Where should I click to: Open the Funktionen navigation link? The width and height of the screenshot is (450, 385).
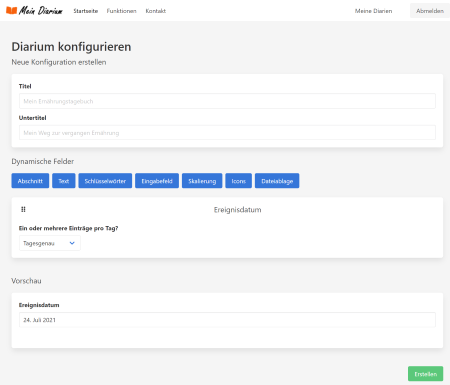tap(121, 11)
